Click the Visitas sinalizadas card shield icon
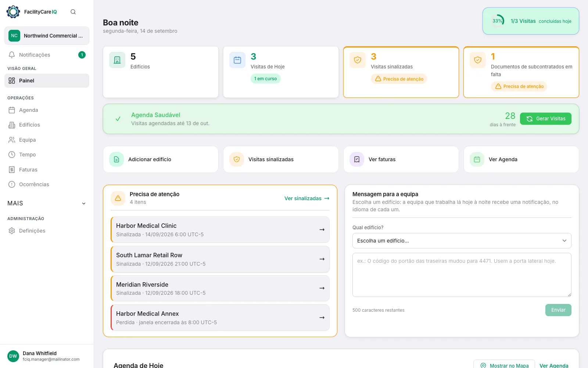The width and height of the screenshot is (588, 368). pos(358,60)
